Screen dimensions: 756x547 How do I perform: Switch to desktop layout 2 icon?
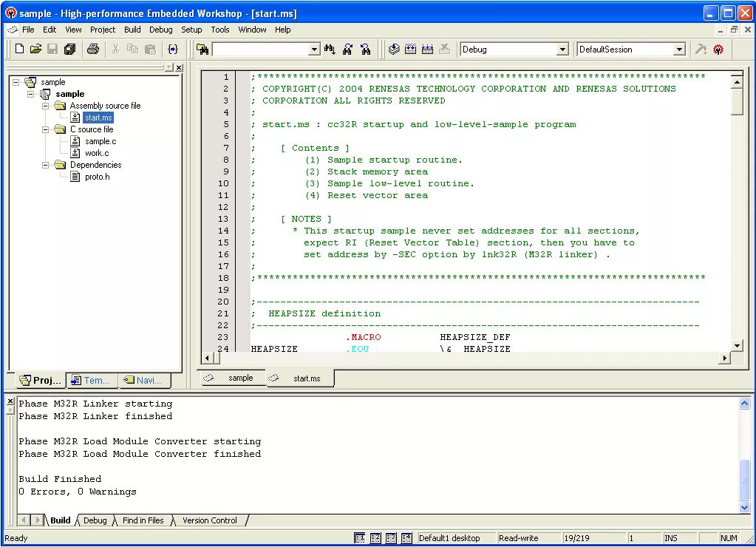[x=375, y=538]
